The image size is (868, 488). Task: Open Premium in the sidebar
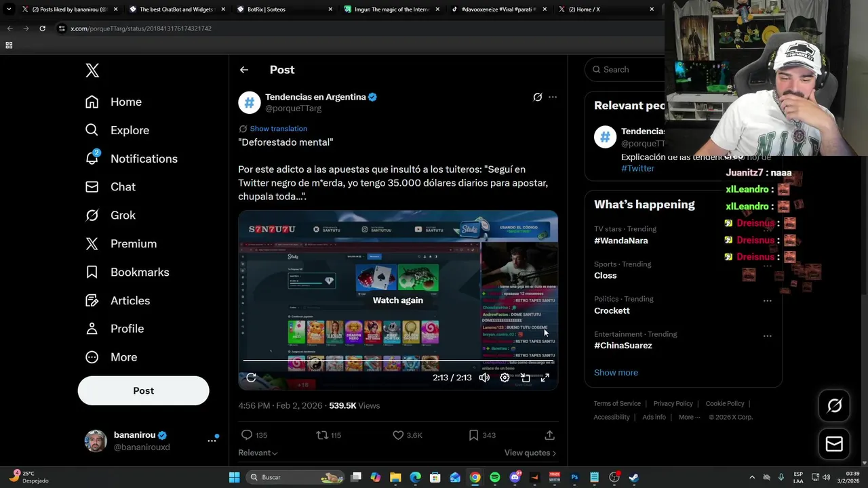click(x=121, y=244)
